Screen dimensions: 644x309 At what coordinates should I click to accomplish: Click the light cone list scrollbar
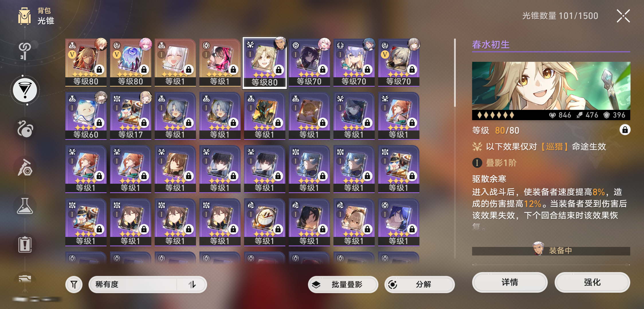[x=455, y=73]
